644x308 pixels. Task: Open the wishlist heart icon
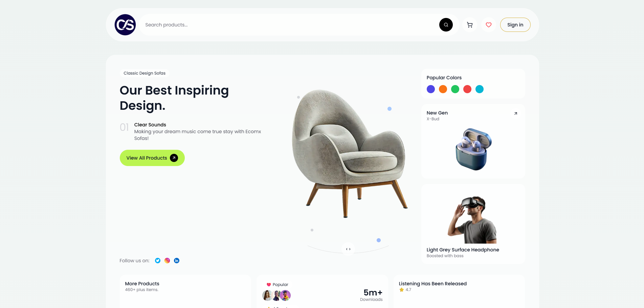click(489, 25)
